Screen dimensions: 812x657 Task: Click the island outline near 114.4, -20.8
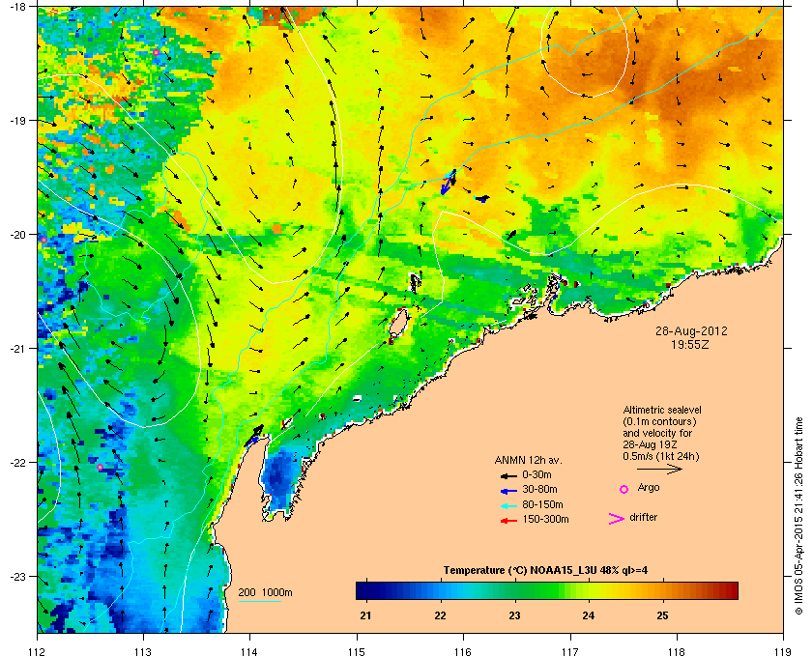click(x=398, y=326)
